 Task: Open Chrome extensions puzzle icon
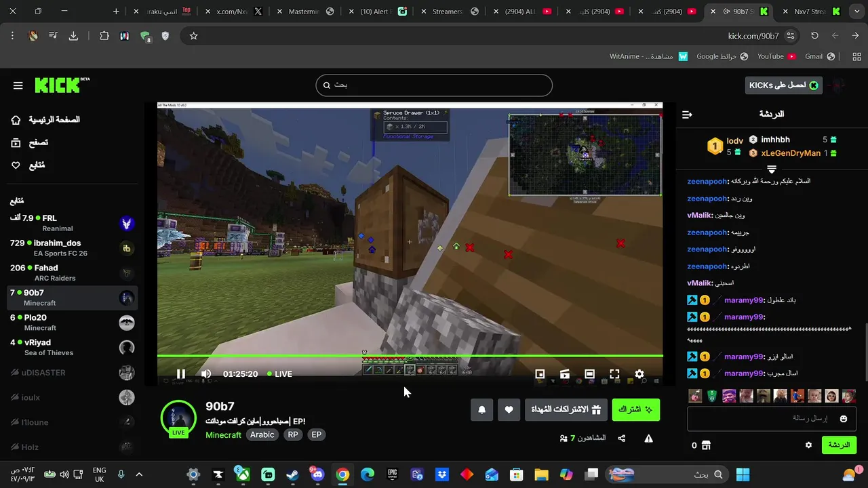point(104,36)
